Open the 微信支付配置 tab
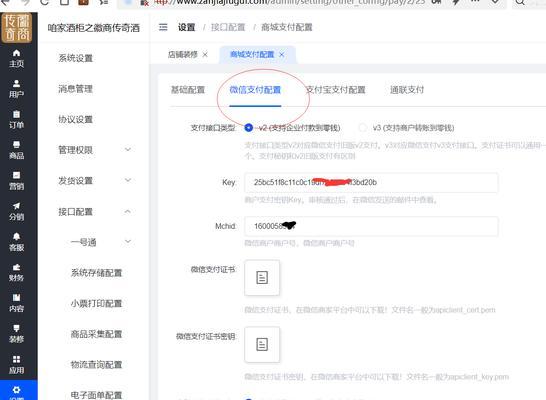The height and width of the screenshot is (400, 546). (255, 90)
